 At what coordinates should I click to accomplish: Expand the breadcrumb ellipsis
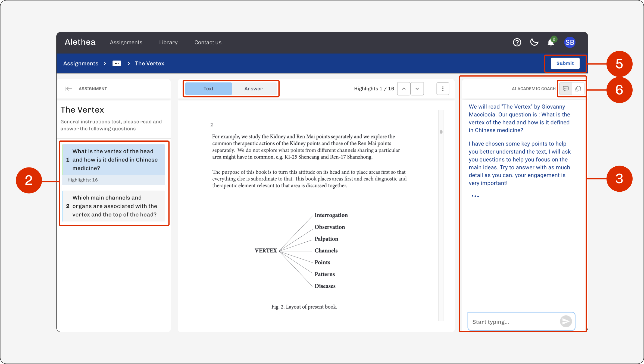117,63
